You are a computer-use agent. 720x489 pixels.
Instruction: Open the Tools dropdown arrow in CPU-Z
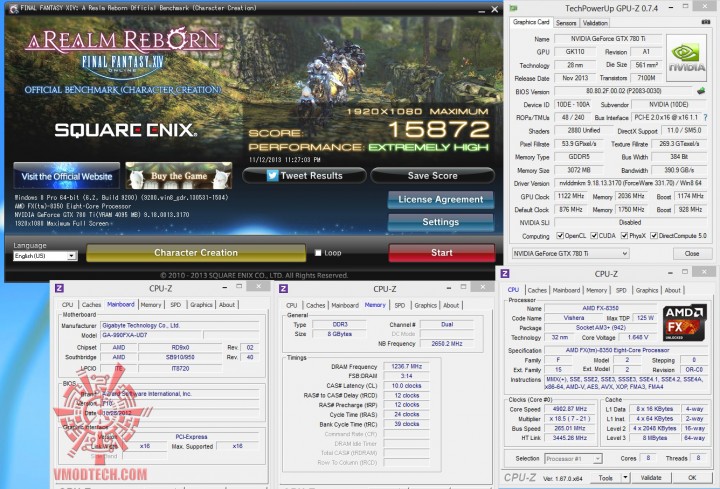(x=625, y=478)
